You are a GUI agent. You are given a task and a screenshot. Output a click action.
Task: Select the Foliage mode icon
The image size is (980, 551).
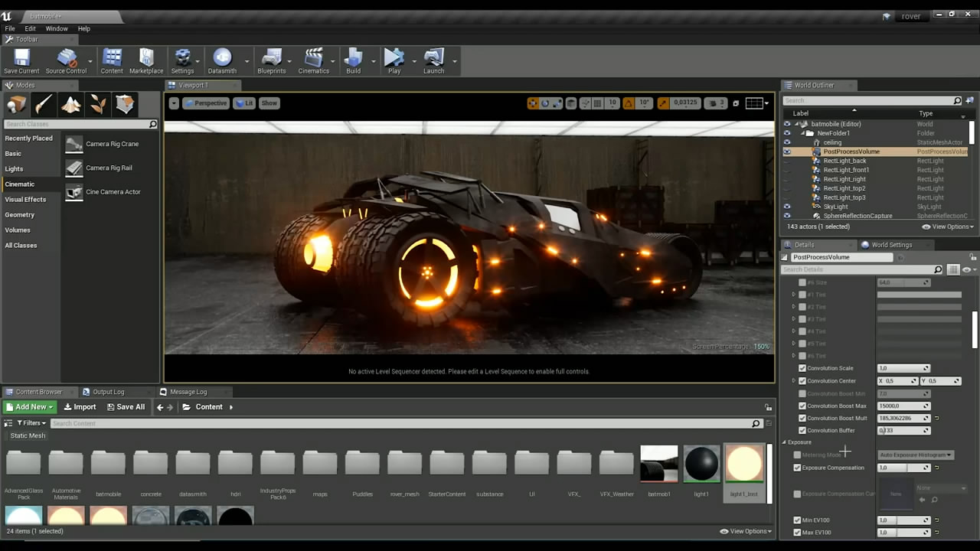(98, 104)
